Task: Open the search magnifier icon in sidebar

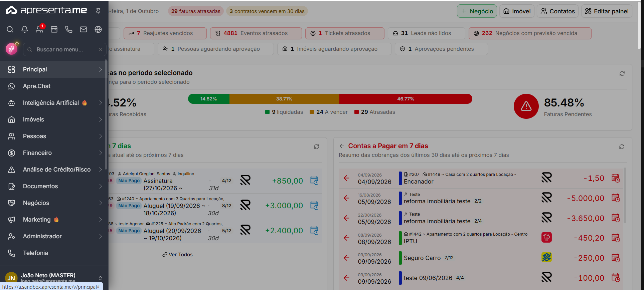Action: tap(10, 29)
